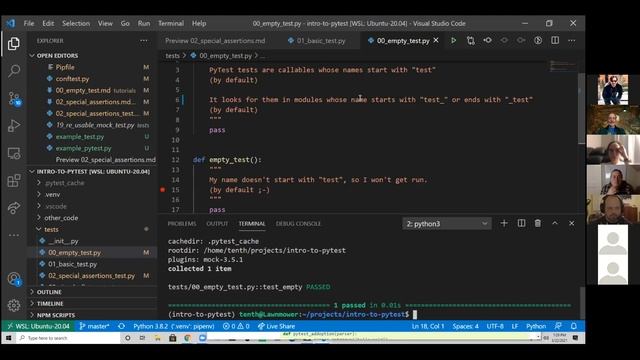Click UTF-8 encoding in status bar
The image size is (640, 360).
(x=495, y=326)
